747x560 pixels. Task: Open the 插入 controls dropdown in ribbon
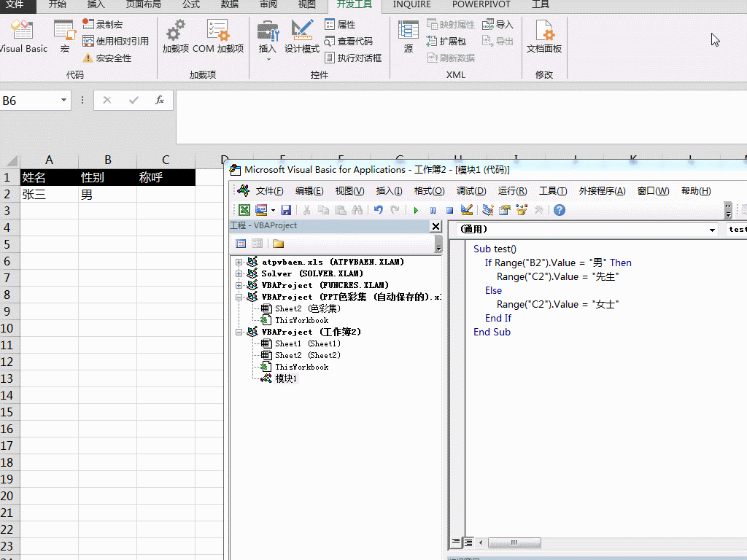pyautogui.click(x=268, y=41)
